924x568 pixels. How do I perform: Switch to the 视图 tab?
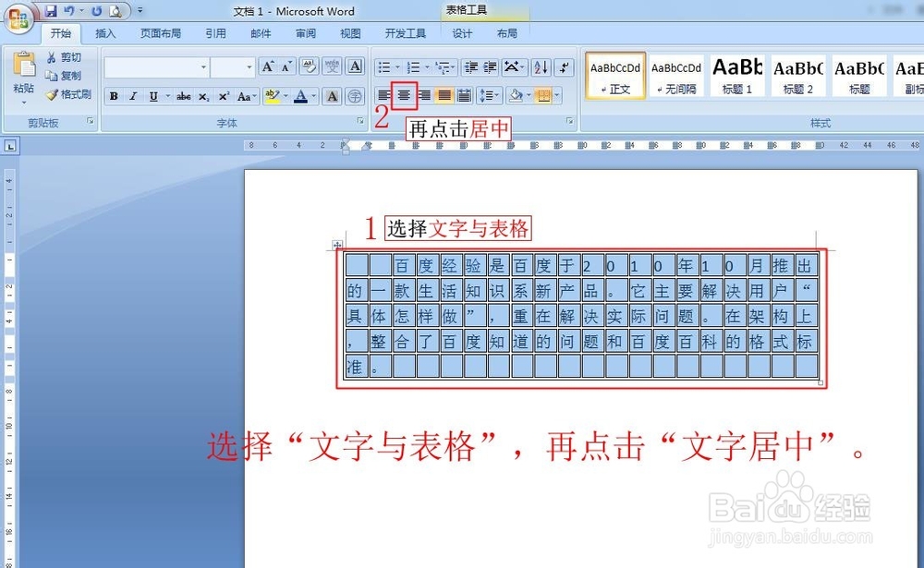[350, 33]
